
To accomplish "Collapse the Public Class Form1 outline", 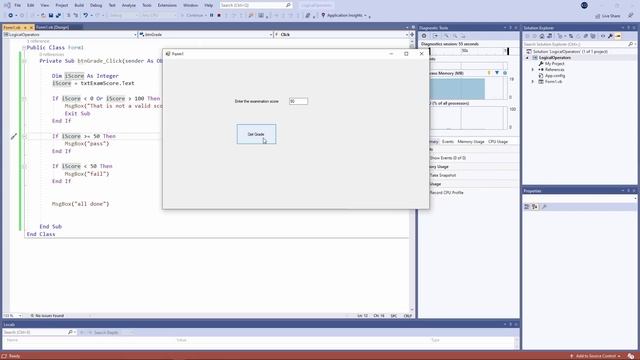I will [24, 48].
